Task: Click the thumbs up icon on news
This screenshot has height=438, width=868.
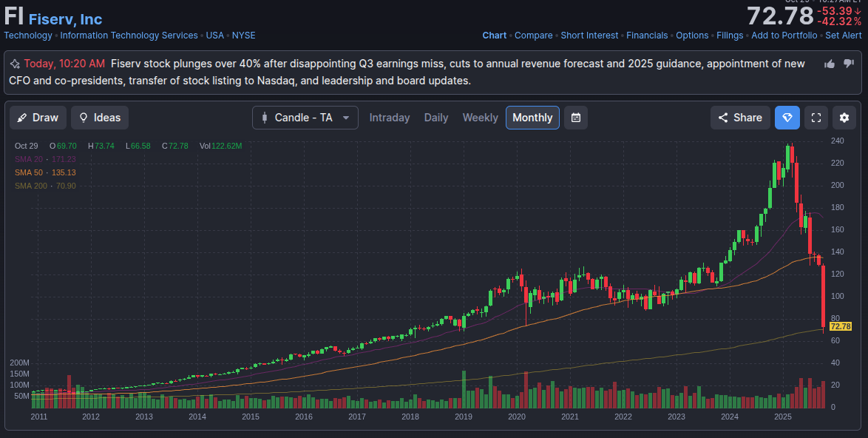Action: click(x=830, y=64)
